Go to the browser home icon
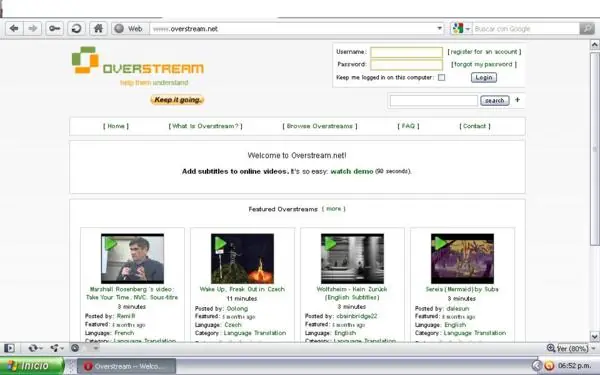This screenshot has height=375, width=600. [x=98, y=28]
